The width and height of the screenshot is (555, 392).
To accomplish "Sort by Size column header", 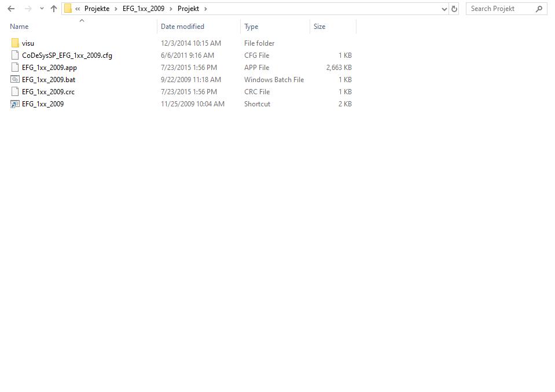I will (x=319, y=27).
